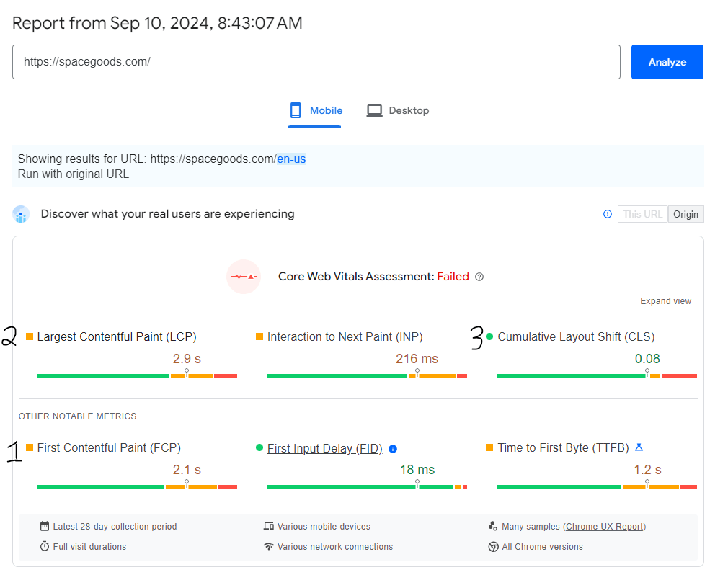Click the CLS value 0.08
This screenshot has width=728, height=575.
click(647, 359)
